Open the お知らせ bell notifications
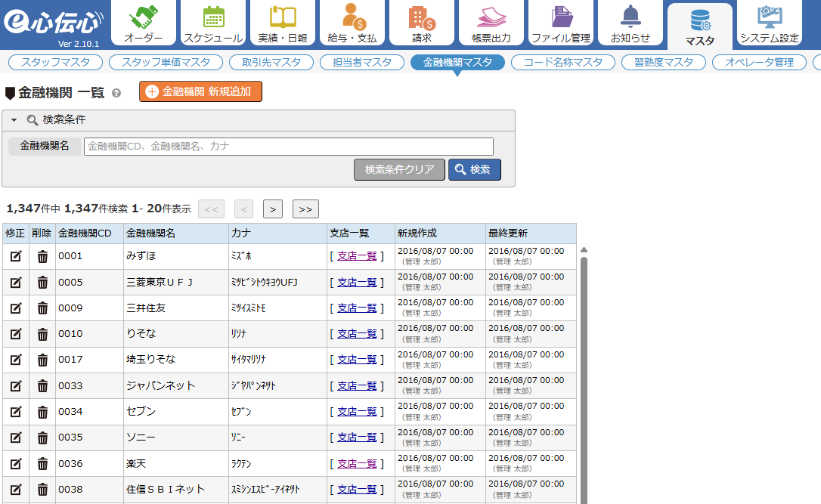This screenshot has height=504, width=821. point(630,23)
